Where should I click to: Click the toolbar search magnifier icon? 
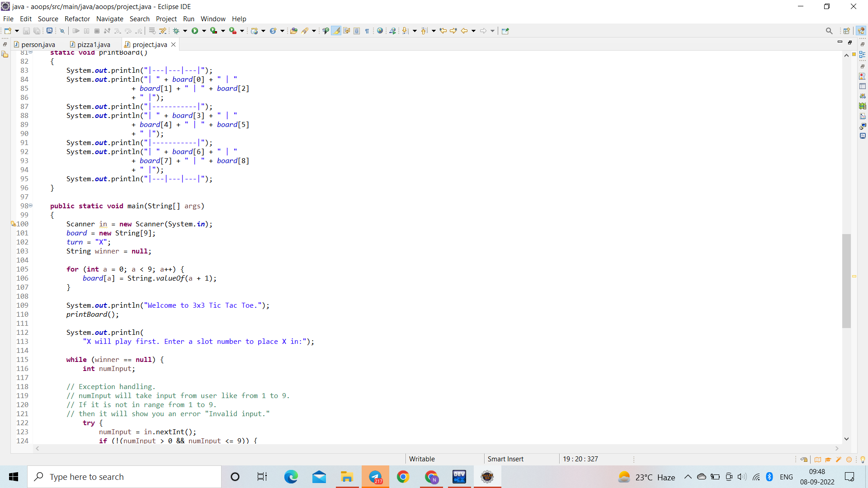click(829, 31)
